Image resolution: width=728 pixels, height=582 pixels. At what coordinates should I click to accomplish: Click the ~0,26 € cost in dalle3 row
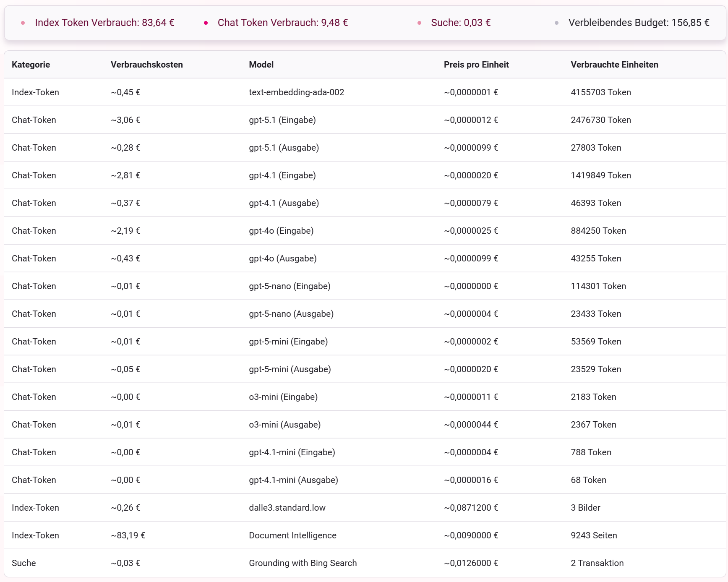pyautogui.click(x=125, y=508)
